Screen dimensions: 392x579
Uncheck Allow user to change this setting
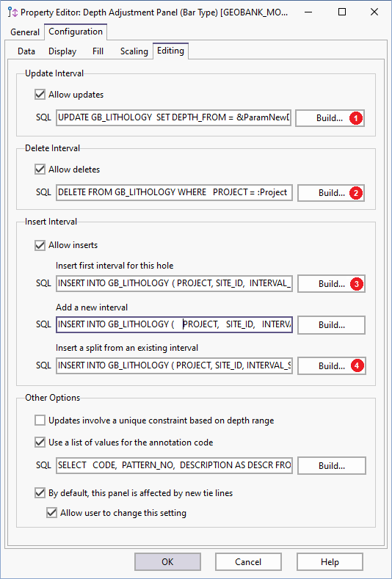coord(51,513)
